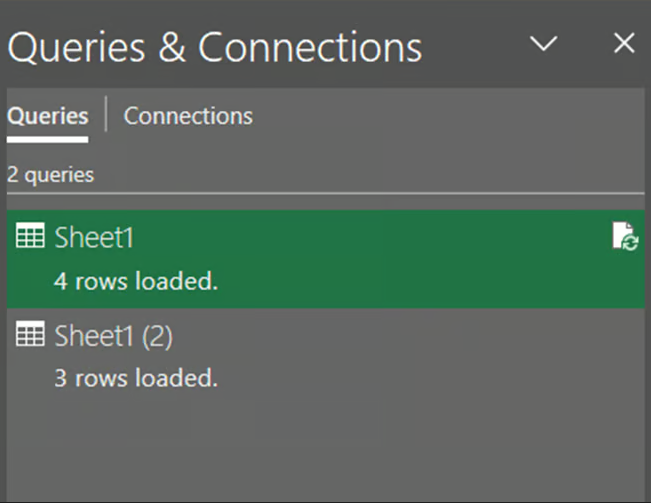Click the table icon beside Sheet1 (2)
The height and width of the screenshot is (503, 651).
point(30,336)
